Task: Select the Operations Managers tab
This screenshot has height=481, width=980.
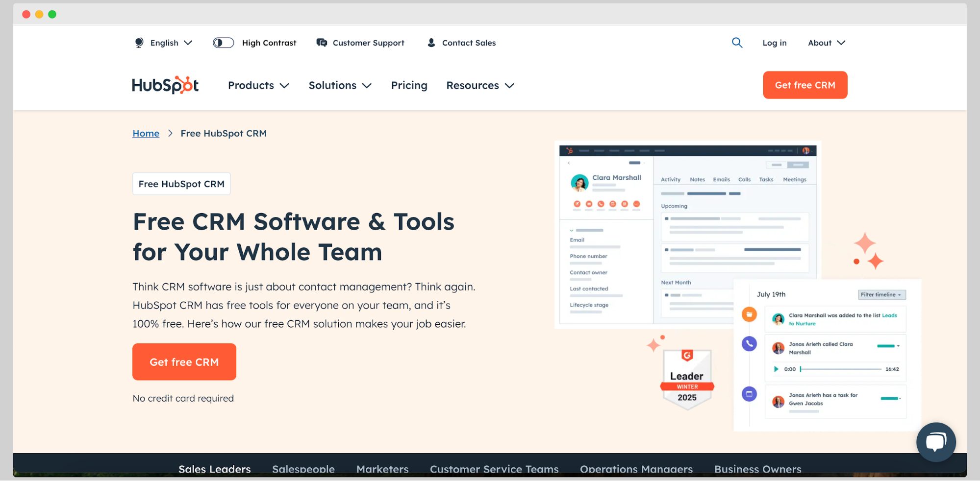Action: click(x=636, y=469)
